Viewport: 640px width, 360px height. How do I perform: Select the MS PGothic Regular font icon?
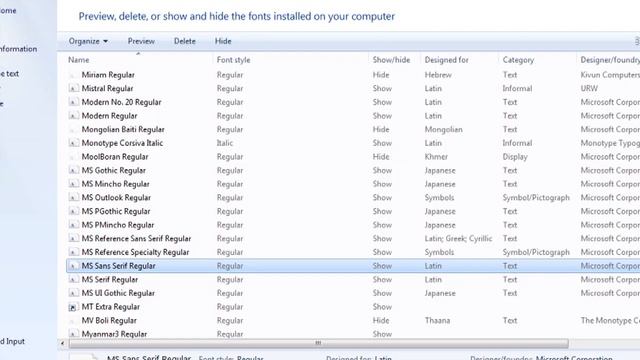coord(73,211)
